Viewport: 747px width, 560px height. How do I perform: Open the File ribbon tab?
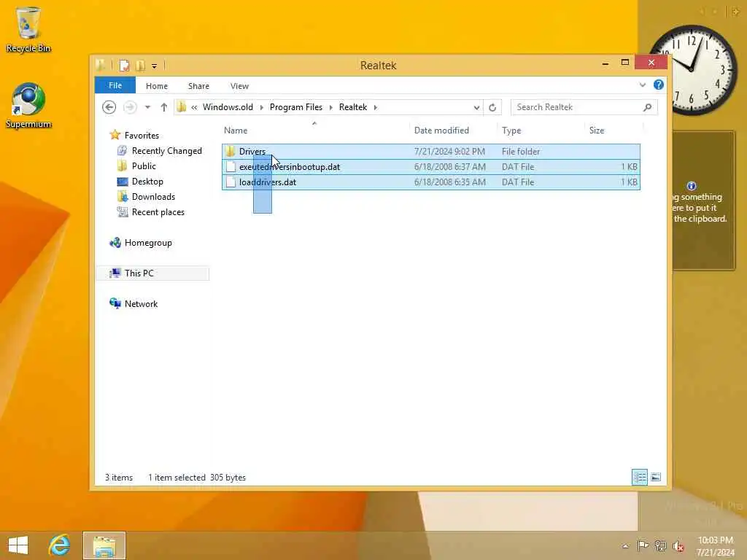115,86
